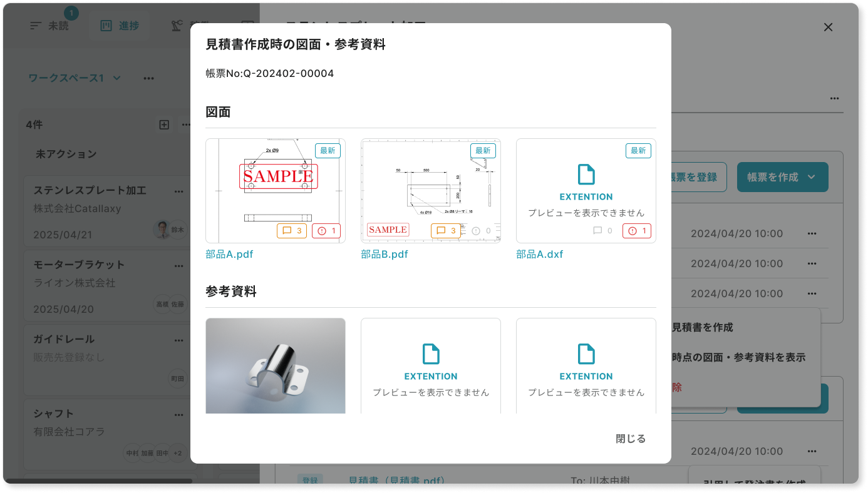Expand the ワークスペース1 dropdown
Image resolution: width=868 pixels, height=493 pixels.
[x=75, y=78]
